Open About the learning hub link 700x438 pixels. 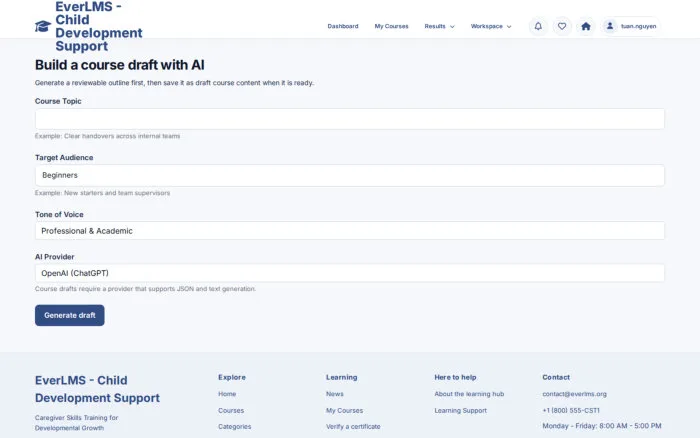tap(469, 394)
